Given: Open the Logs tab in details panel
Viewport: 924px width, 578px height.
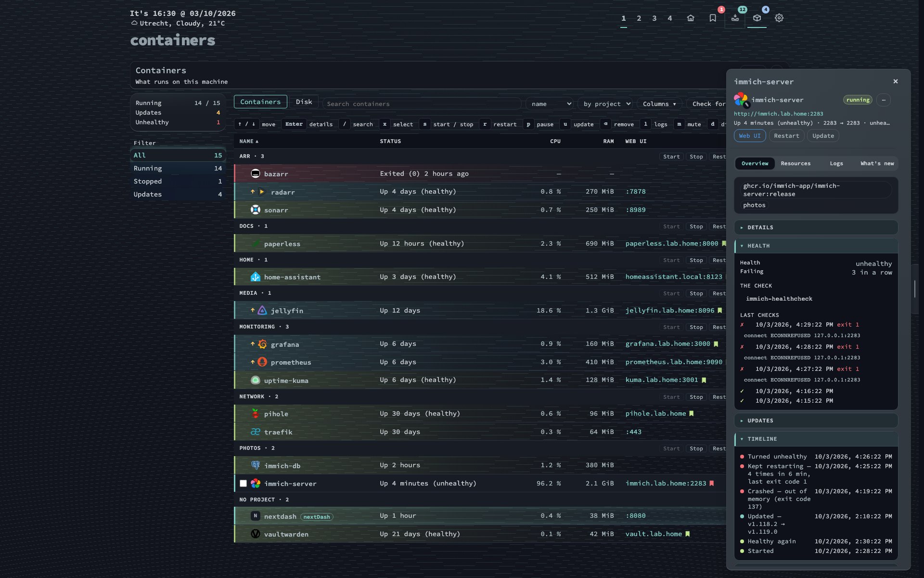Looking at the screenshot, I should tap(836, 163).
